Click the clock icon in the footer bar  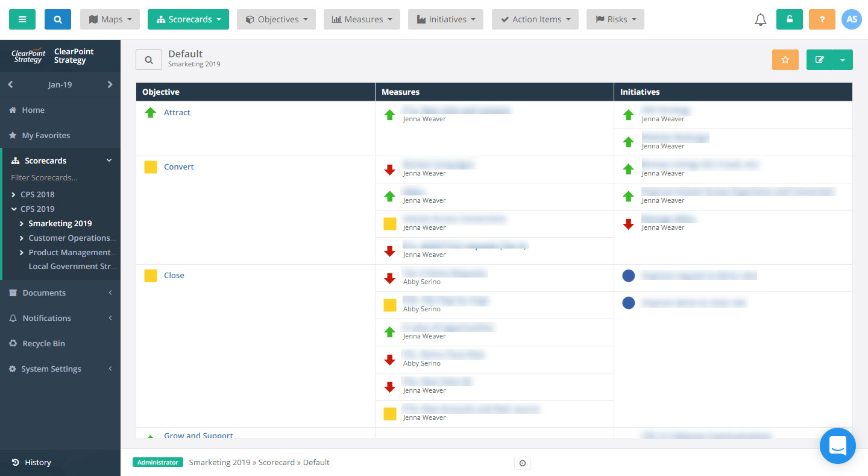tap(522, 463)
